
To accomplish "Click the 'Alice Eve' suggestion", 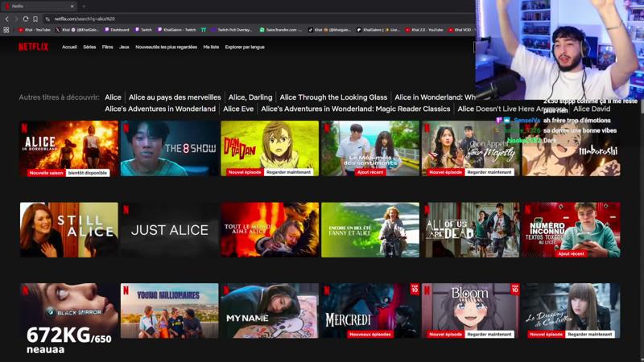I will [238, 109].
